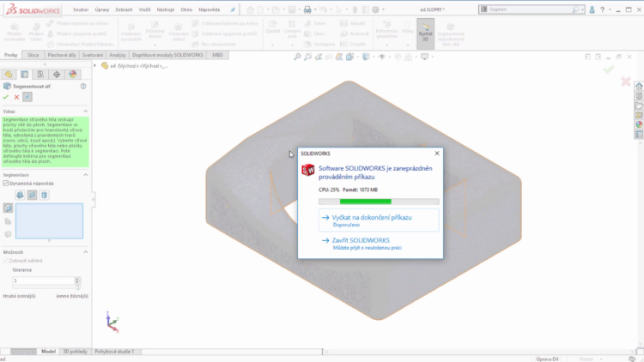
Task: Open the Úpravy menu
Action: tap(102, 9)
